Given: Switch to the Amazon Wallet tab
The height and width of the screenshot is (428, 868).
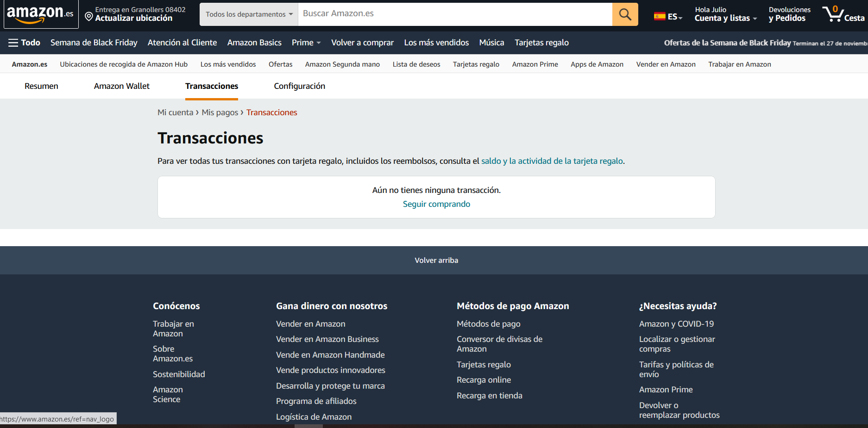Looking at the screenshot, I should 122,86.
